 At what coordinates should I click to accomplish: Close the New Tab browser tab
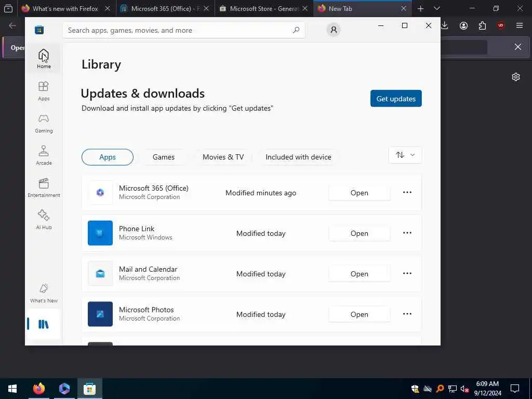[x=403, y=8]
